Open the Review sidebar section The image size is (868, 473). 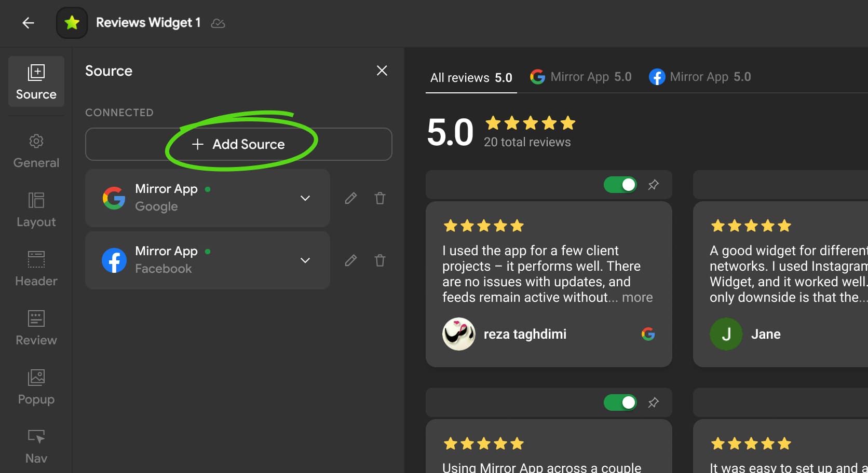pyautogui.click(x=36, y=328)
